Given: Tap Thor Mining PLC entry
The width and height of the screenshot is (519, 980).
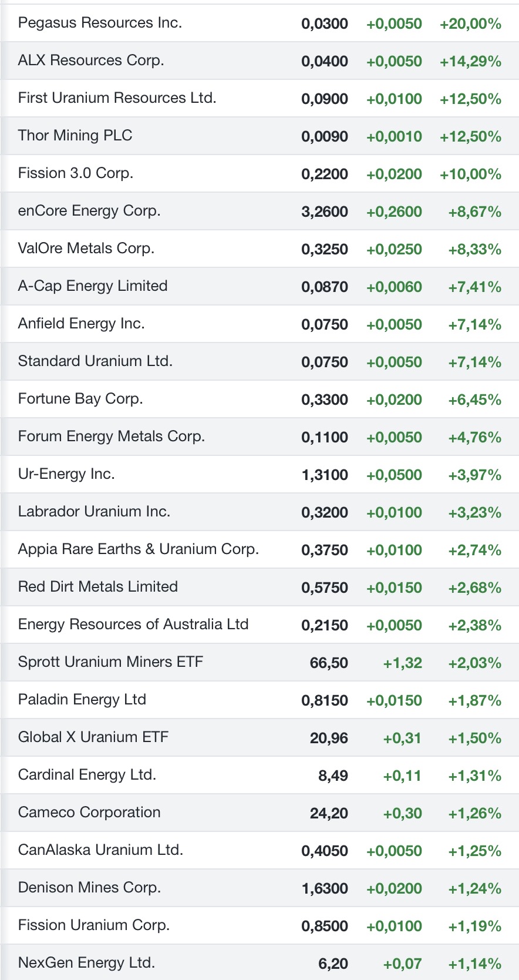Looking at the screenshot, I should coord(75,136).
